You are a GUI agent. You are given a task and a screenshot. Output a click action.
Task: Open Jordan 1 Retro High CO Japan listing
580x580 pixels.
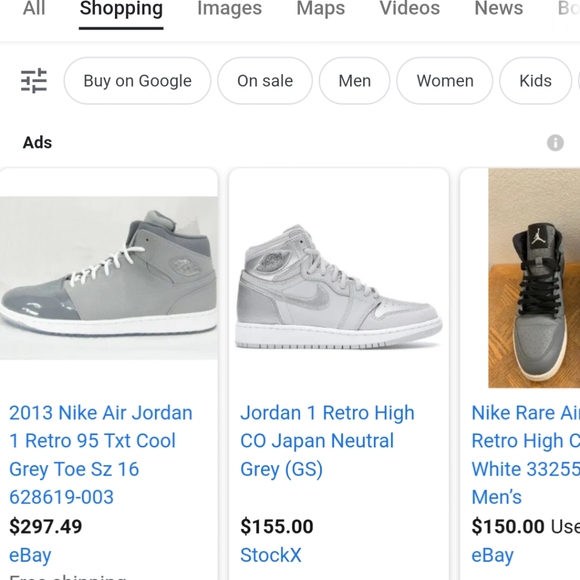pos(327,441)
